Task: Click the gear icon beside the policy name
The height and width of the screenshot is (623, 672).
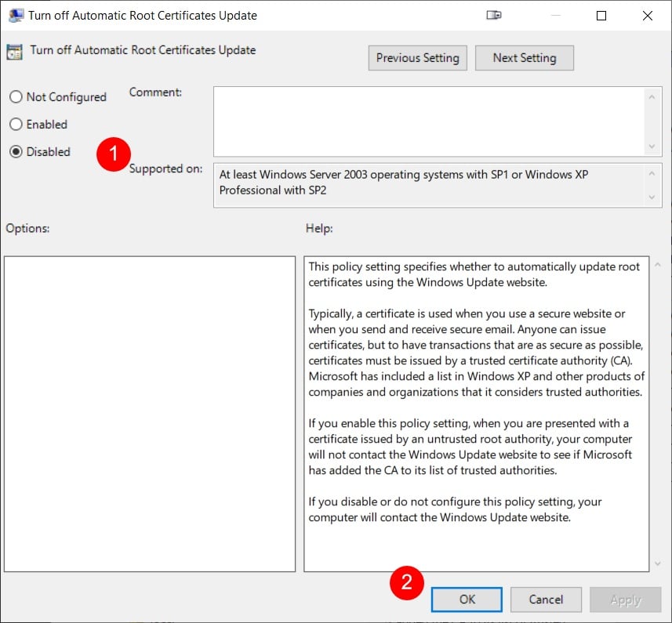Action: [x=13, y=50]
